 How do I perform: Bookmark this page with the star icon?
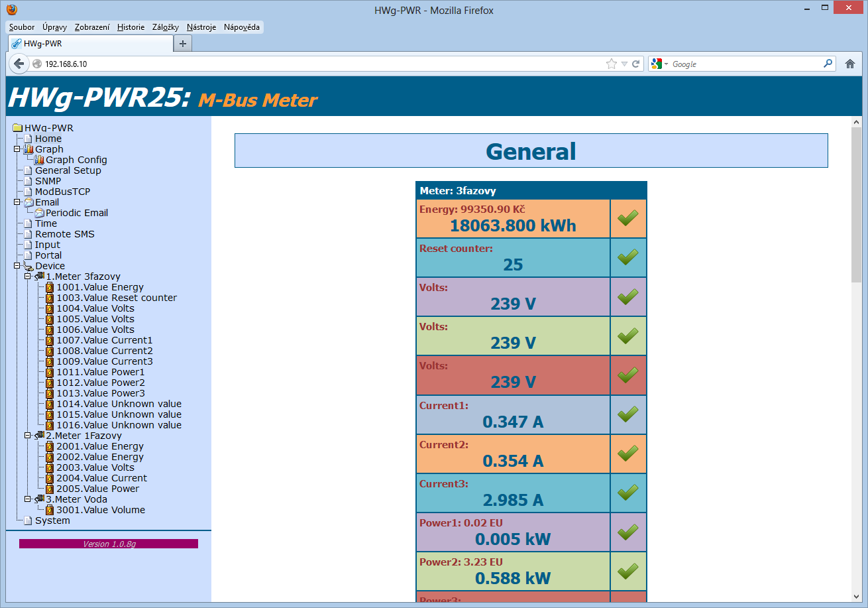tap(611, 64)
